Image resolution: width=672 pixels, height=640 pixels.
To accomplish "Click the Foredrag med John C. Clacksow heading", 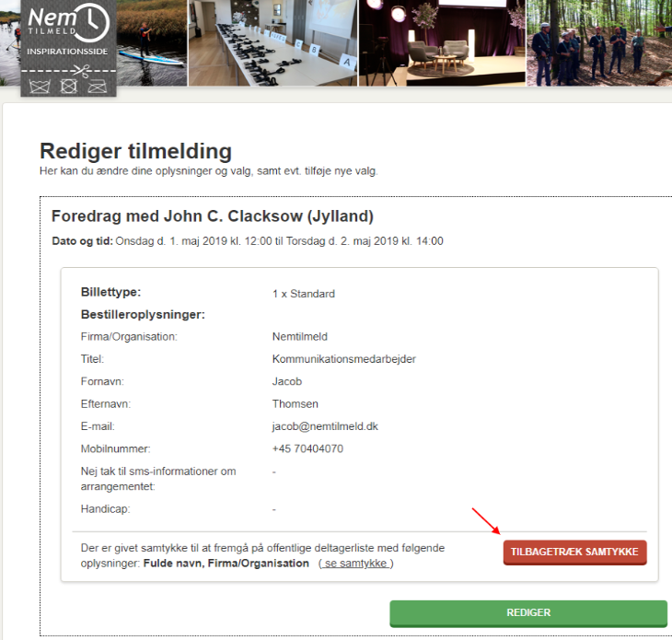I will tap(212, 216).
